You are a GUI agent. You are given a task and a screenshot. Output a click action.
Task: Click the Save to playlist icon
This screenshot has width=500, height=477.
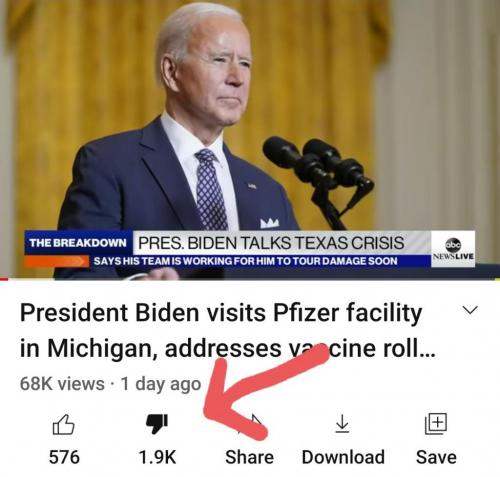pyautogui.click(x=436, y=424)
